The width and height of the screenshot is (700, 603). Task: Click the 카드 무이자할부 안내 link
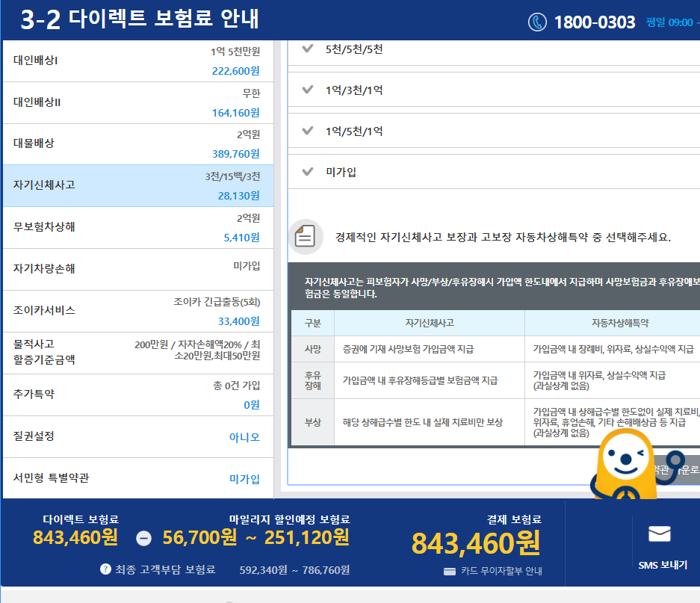501,572
